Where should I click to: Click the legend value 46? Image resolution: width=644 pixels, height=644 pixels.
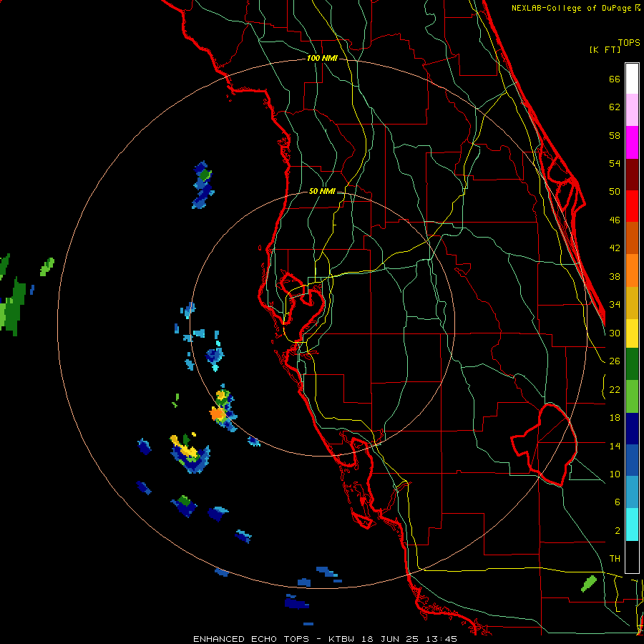click(615, 220)
